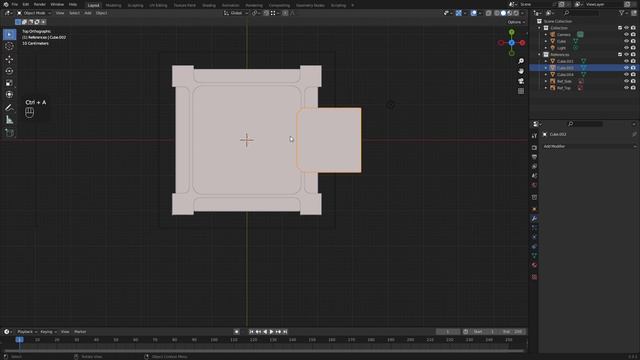640x360 pixels.
Task: Click the timeline End frame field
Action: coord(513,332)
